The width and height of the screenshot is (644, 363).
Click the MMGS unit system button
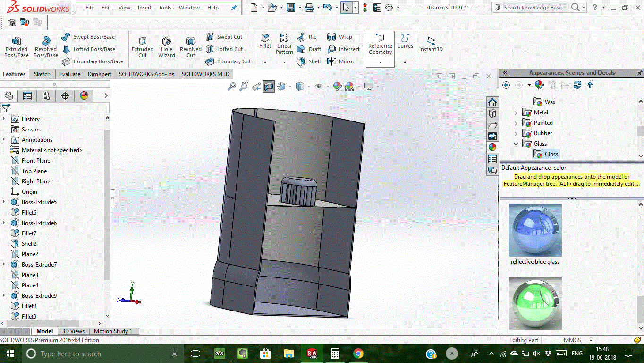(x=572, y=340)
